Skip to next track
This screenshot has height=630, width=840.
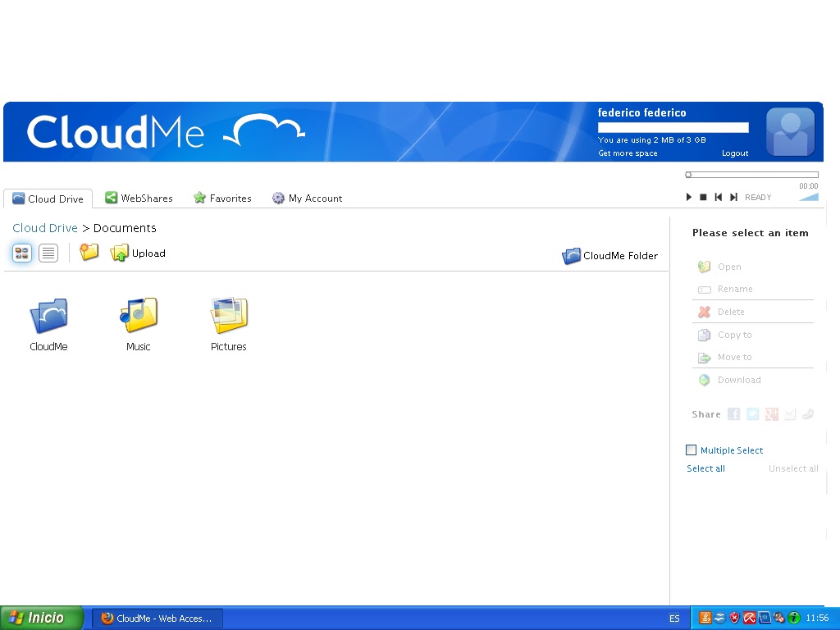click(x=733, y=197)
